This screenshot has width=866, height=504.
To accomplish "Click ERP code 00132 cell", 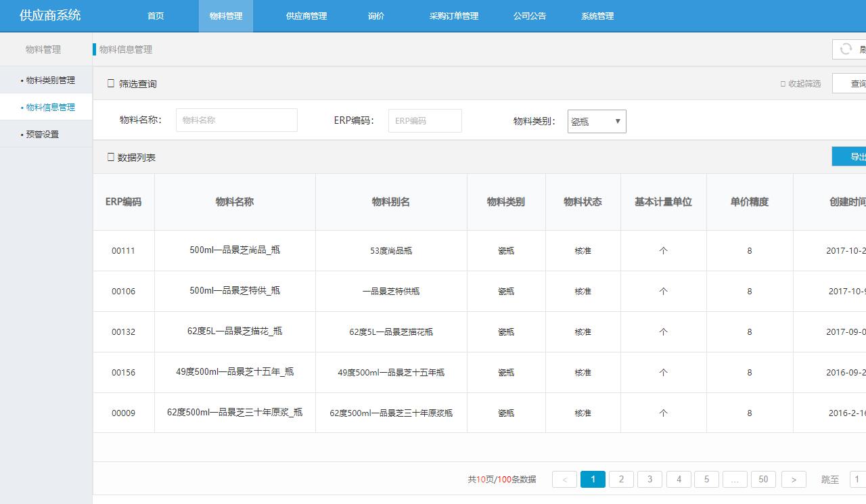I will [124, 331].
